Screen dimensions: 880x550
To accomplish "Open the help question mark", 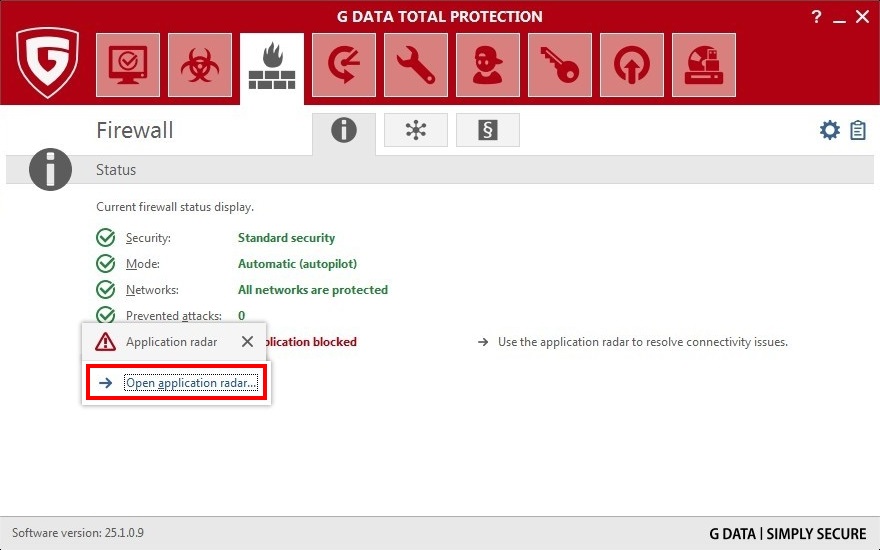I will coord(817,17).
